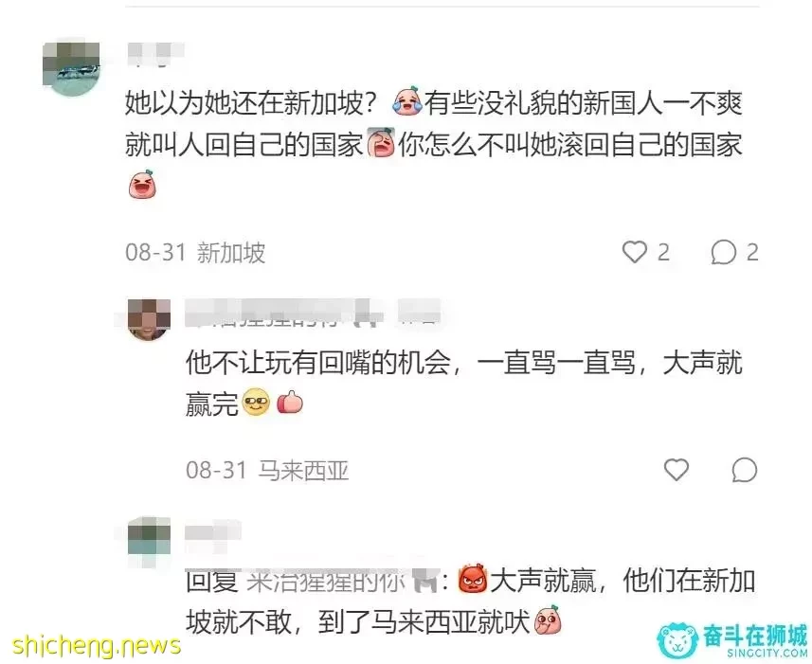The width and height of the screenshot is (812, 664).
Task: Click the crying-laughing emoji after 新加坡？
Action: pos(408,100)
